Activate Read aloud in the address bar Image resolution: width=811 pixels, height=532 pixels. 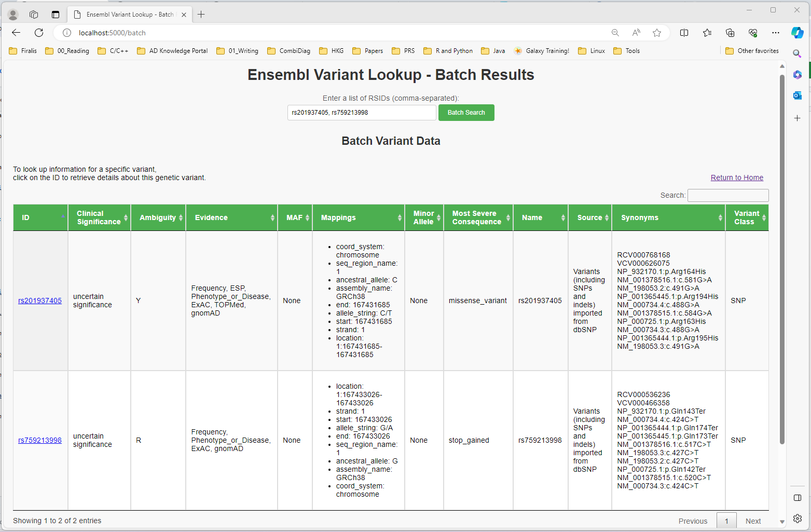tap(636, 33)
